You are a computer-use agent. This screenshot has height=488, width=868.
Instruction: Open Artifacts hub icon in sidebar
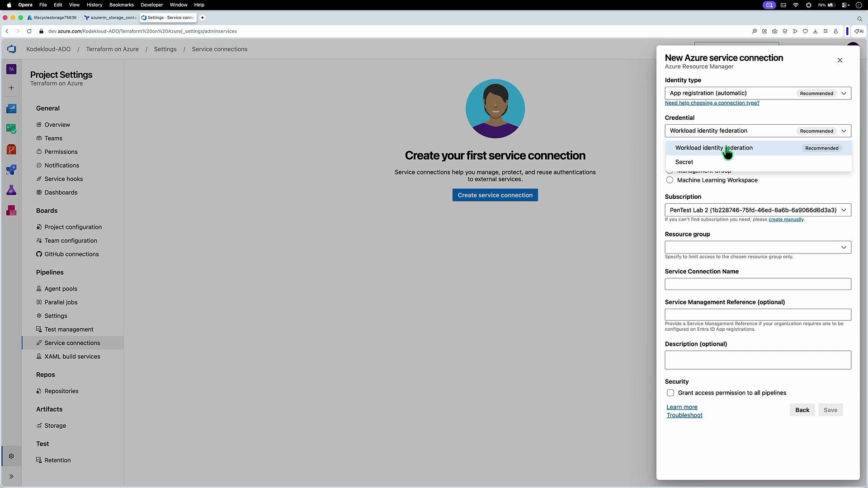(11, 211)
